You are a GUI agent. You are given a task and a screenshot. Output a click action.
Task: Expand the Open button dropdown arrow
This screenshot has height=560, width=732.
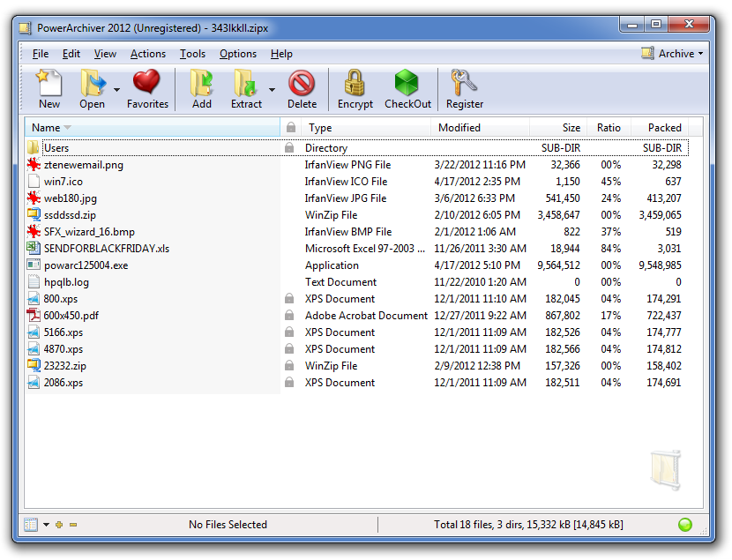[116, 90]
